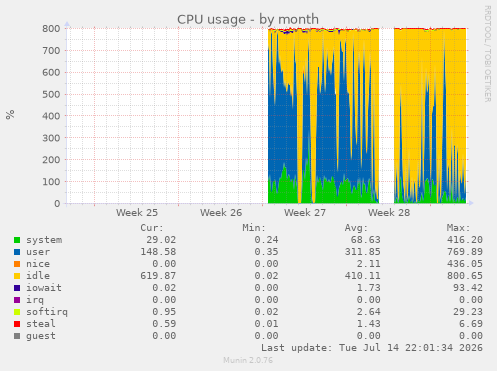Click the 'steal' legend label
Image resolution: width=497 pixels, height=371 pixels.
coord(41,324)
